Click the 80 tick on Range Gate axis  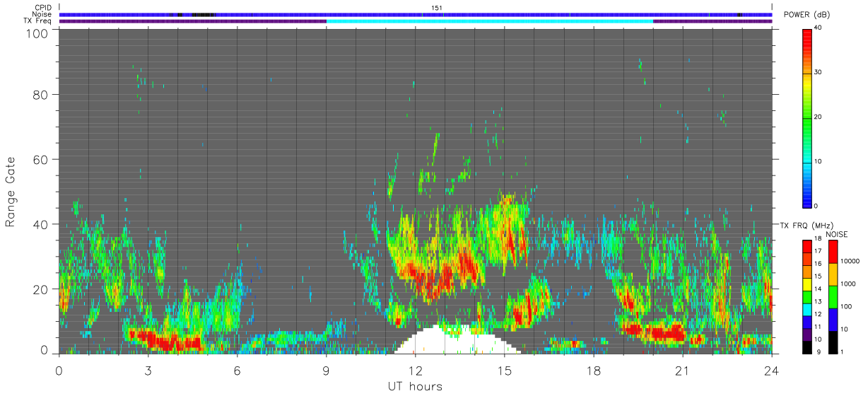point(40,94)
